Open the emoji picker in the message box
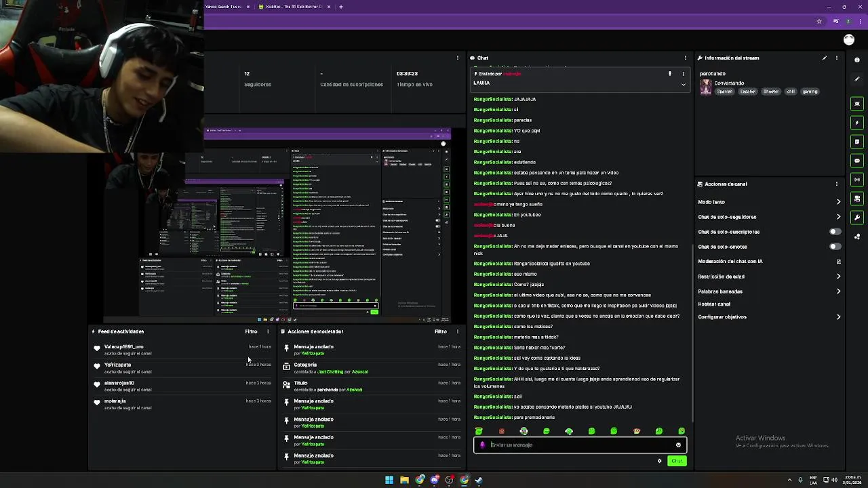The width and height of the screenshot is (868, 488). click(678, 445)
